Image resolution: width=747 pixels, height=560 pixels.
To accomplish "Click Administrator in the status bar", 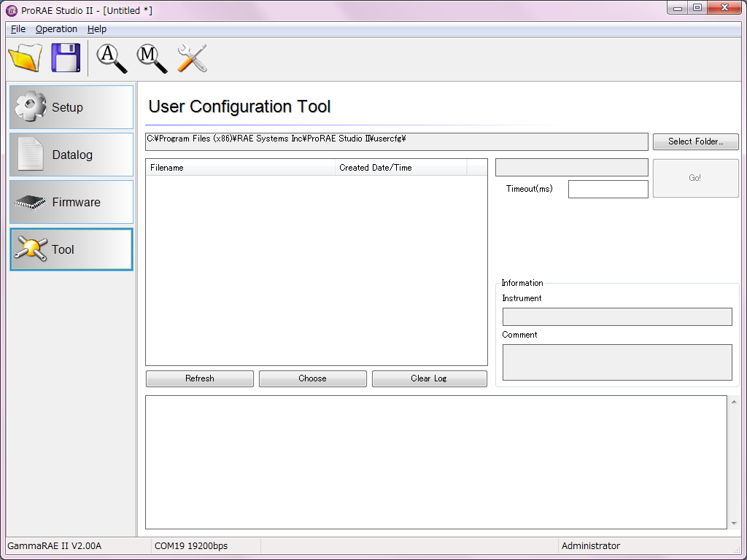I will (591, 546).
